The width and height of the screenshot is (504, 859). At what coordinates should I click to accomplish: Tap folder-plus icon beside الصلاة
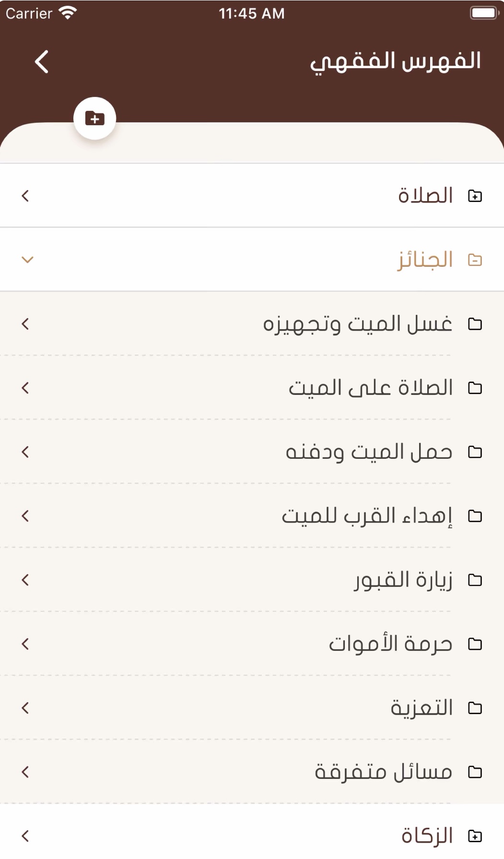(475, 196)
